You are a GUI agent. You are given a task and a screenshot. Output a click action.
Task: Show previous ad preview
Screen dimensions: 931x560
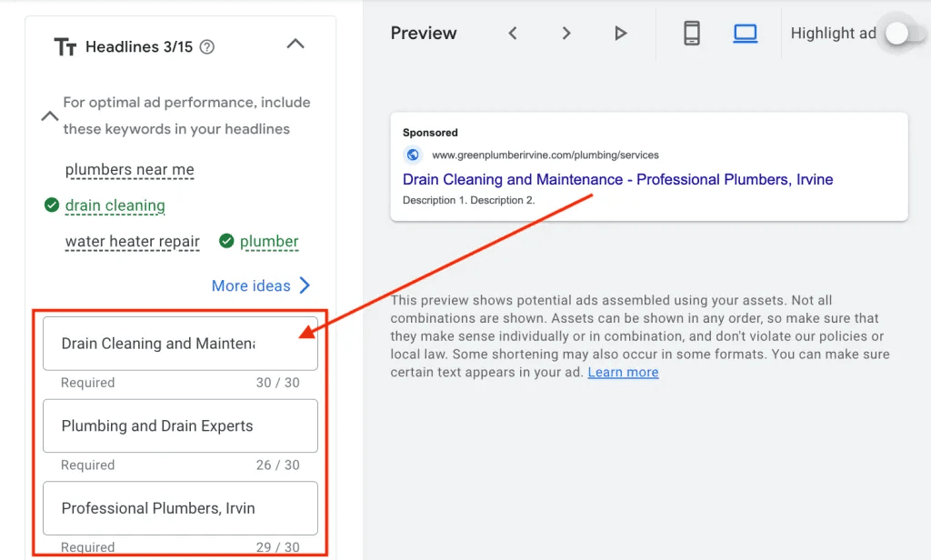[513, 34]
